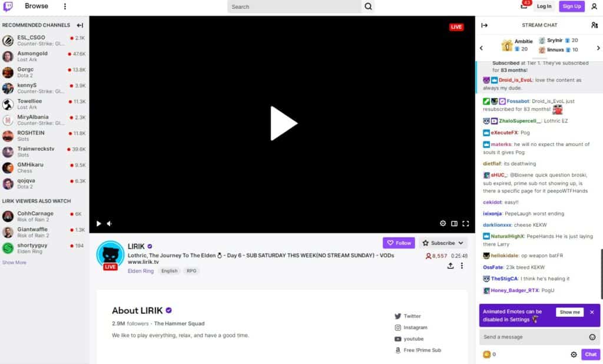Click eXecuteFX username in chat
The image size is (603, 364).
505,133
